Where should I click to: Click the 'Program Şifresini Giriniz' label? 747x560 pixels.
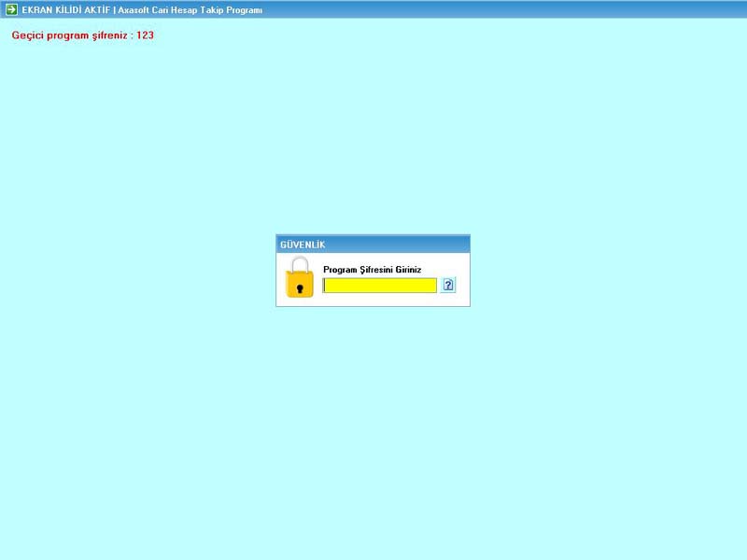tap(372, 270)
